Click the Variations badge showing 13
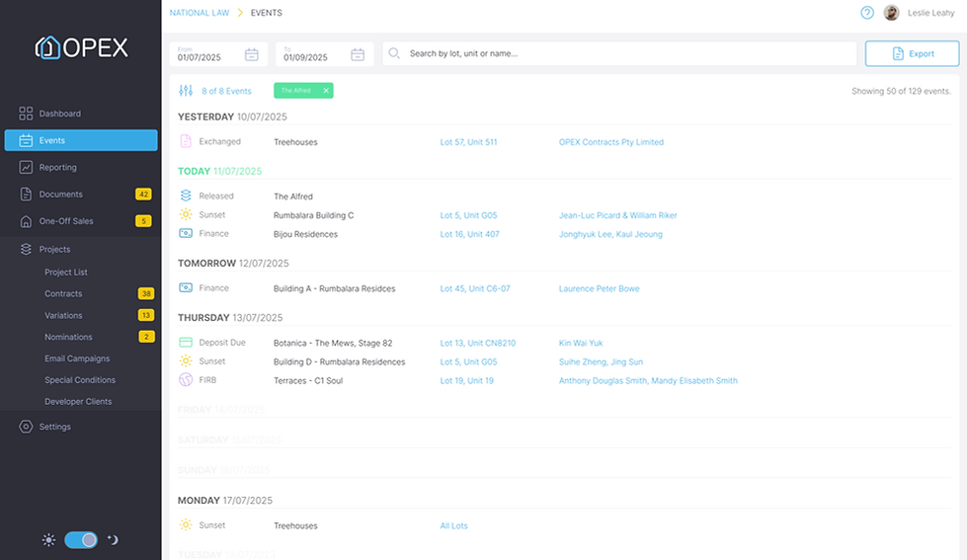The width and height of the screenshot is (967, 560). point(145,315)
